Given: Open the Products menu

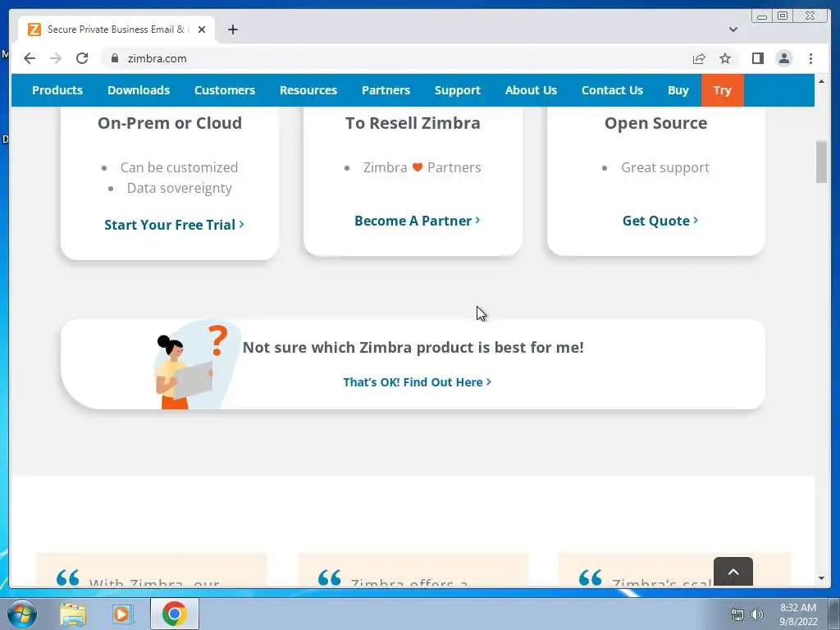Looking at the screenshot, I should tap(57, 90).
